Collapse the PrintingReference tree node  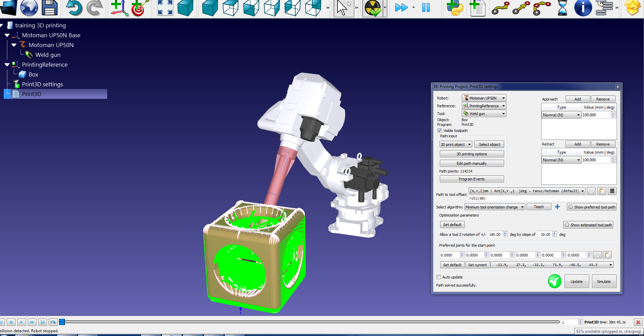point(7,65)
